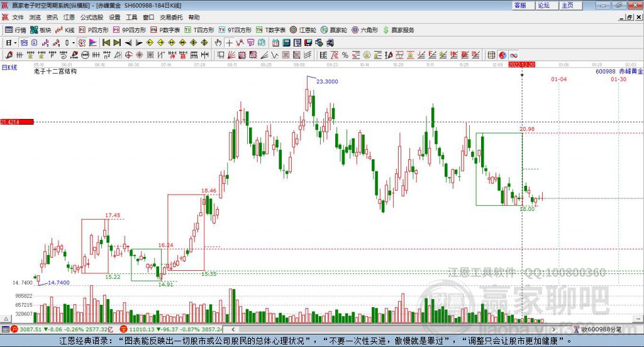
Task: Open the 江恩 menu
Action: pos(69,17)
